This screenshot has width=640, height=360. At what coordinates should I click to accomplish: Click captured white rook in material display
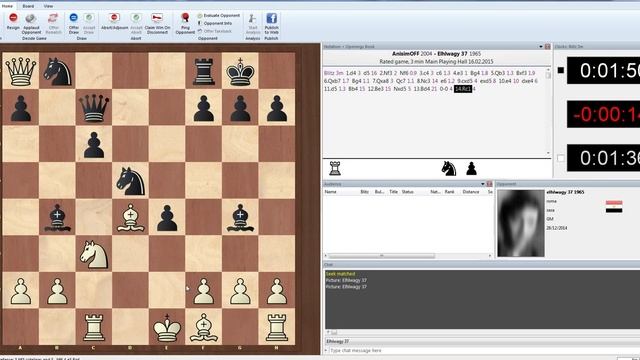[335, 168]
